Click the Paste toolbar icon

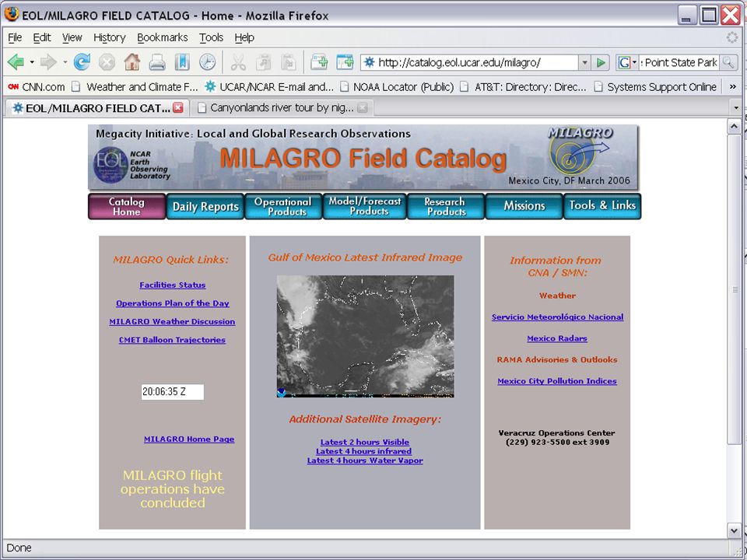click(x=288, y=62)
